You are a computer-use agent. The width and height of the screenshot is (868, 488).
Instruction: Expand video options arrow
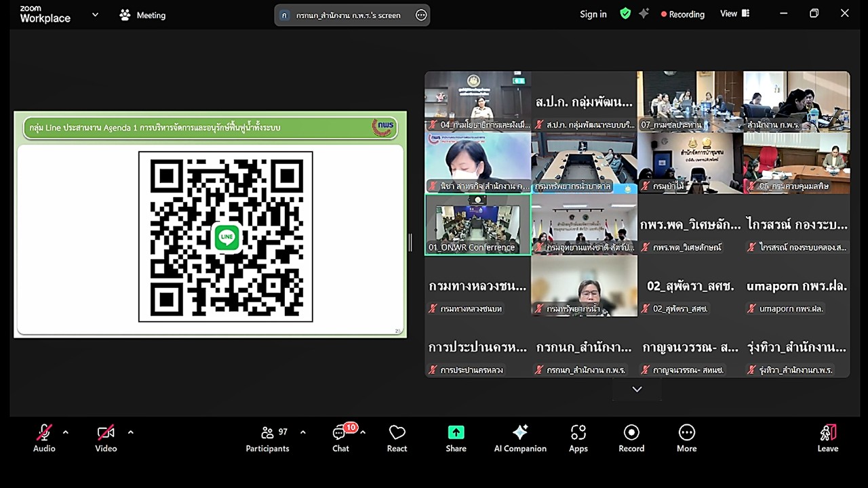tap(130, 432)
